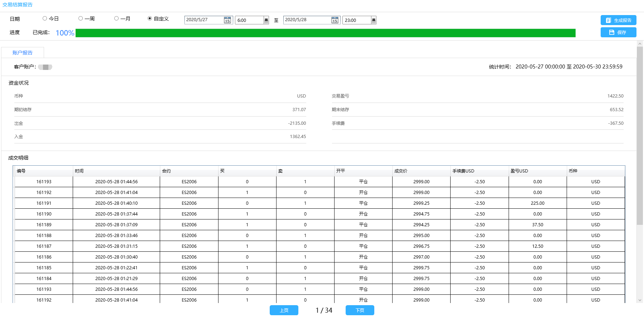Go to next page with 下页
Screen dimensions: 644x317
click(x=360, y=311)
